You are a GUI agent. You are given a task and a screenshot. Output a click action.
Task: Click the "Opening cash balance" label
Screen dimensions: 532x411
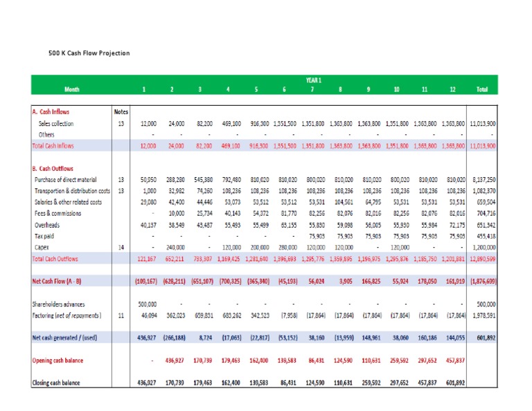coord(57,360)
